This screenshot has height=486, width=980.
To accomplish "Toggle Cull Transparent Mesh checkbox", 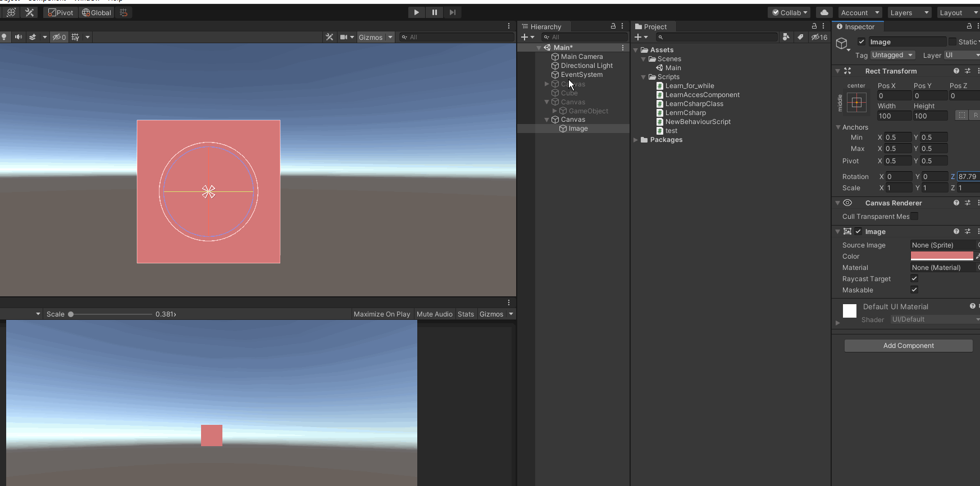I will tap(914, 216).
